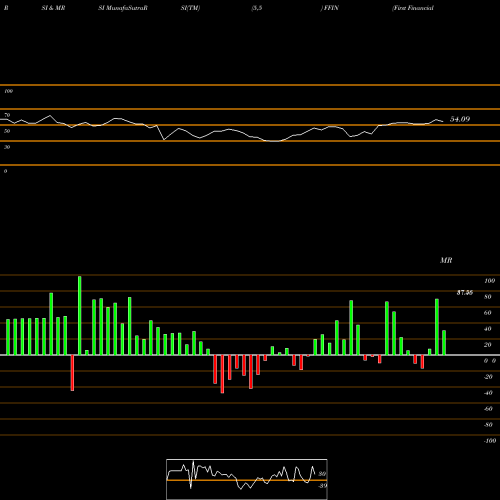Click the tallest green bar in MR histogram
The height and width of the screenshot is (500, 500).
79,315
